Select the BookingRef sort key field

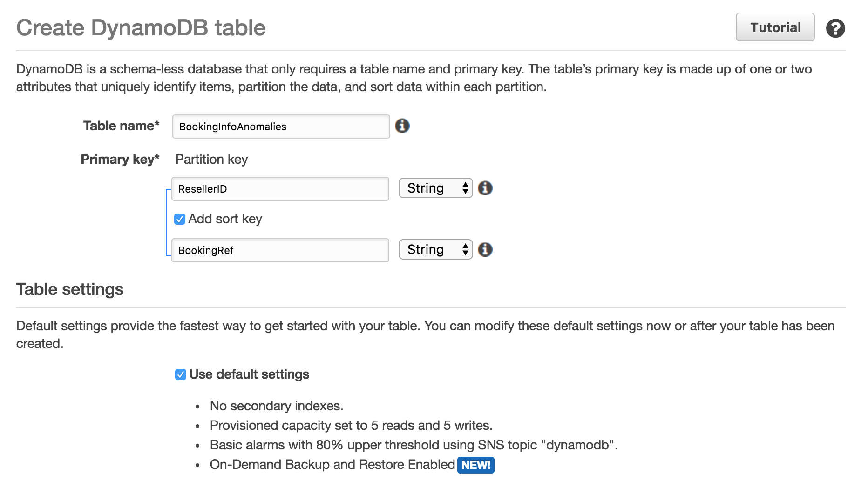[x=280, y=250]
